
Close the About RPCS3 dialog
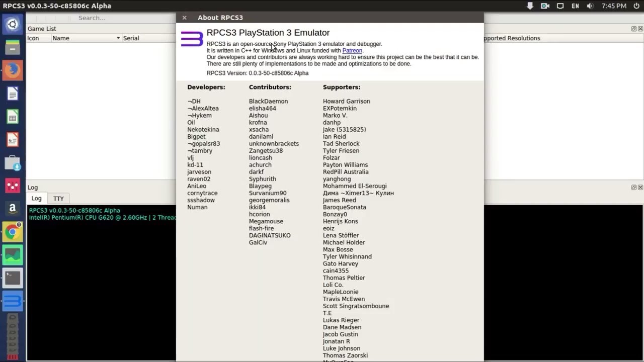coord(184,18)
